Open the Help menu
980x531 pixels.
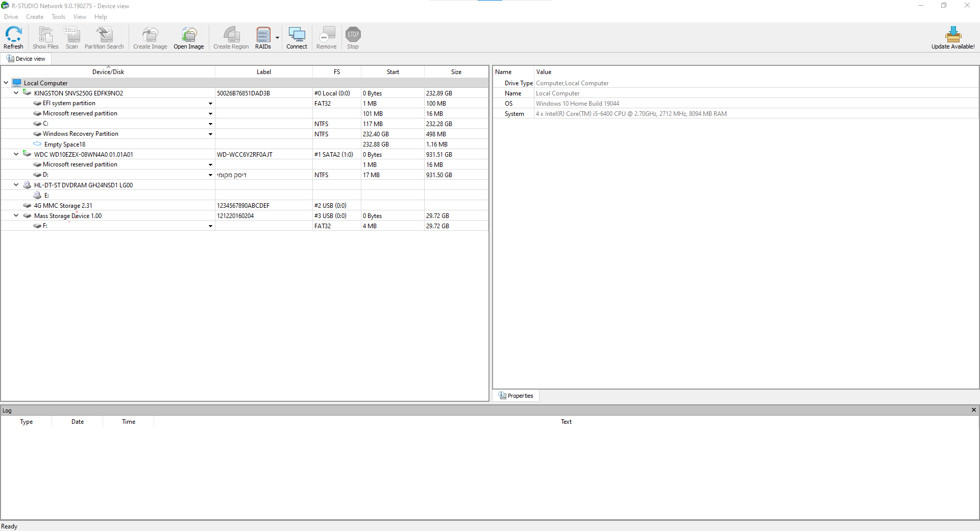101,17
